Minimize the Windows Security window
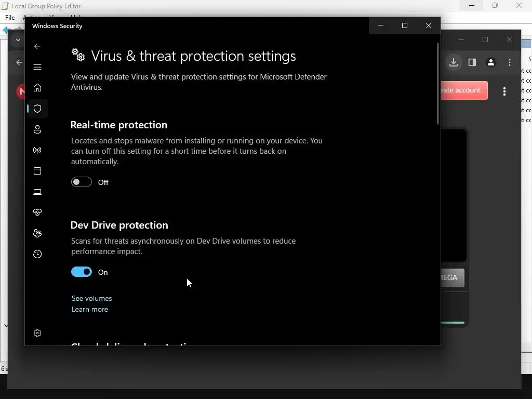 coord(381,25)
